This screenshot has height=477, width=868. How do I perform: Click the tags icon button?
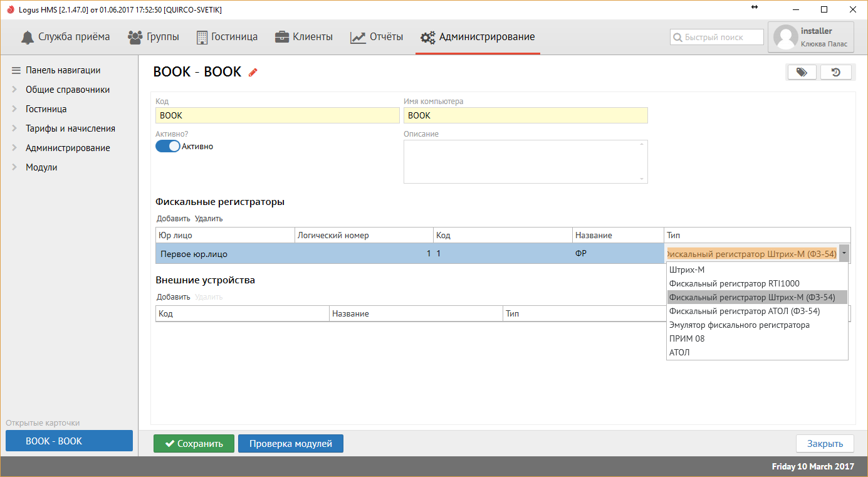pyautogui.click(x=802, y=72)
